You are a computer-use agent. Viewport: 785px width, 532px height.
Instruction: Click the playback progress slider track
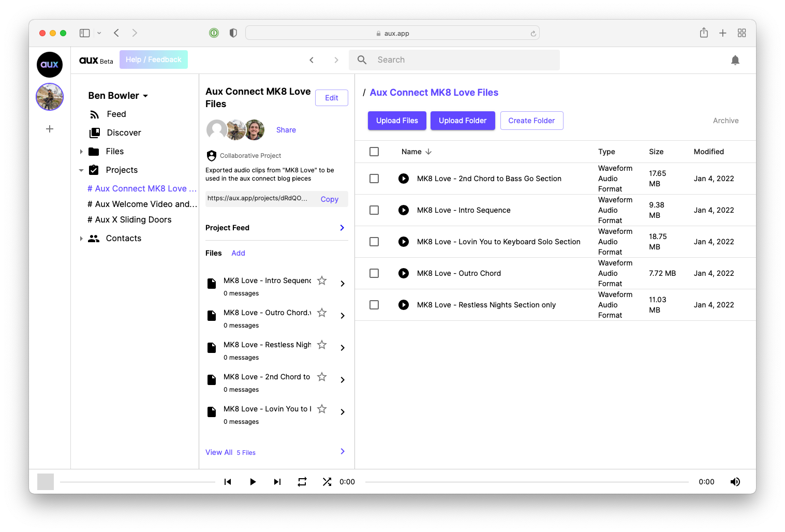[x=527, y=482]
